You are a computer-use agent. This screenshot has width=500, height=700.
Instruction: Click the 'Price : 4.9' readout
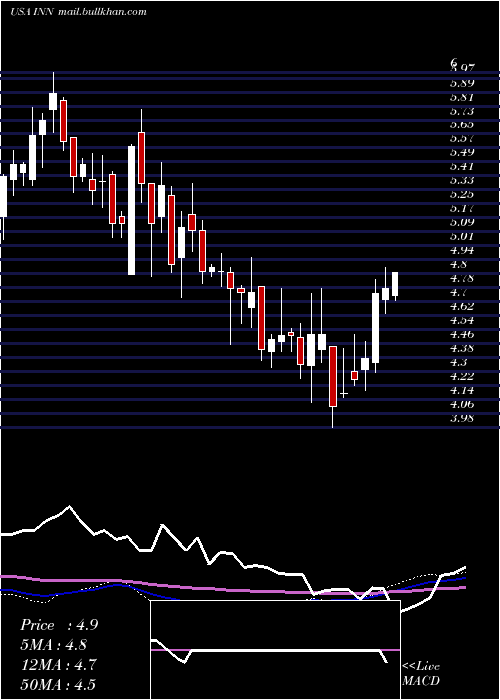(x=59, y=625)
